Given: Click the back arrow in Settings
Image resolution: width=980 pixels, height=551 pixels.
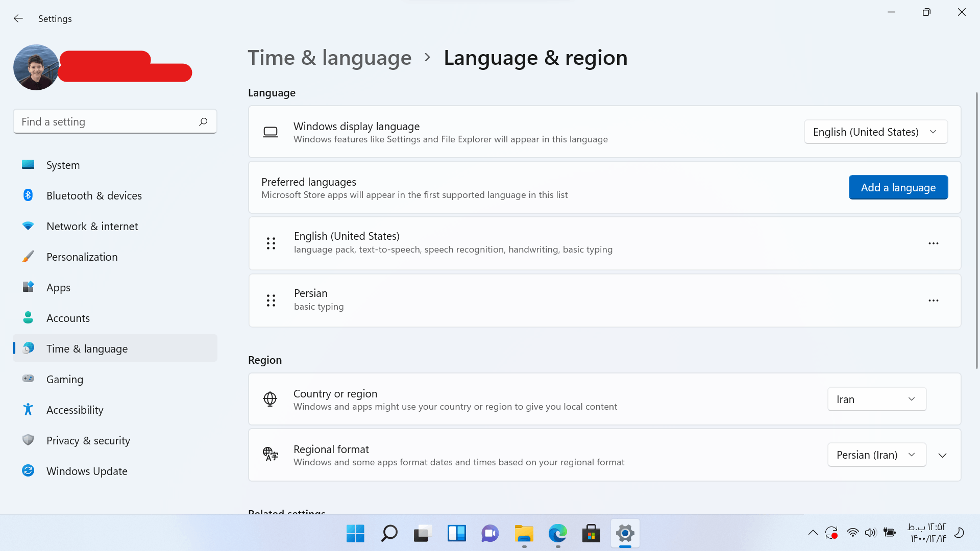Looking at the screenshot, I should coord(18,18).
